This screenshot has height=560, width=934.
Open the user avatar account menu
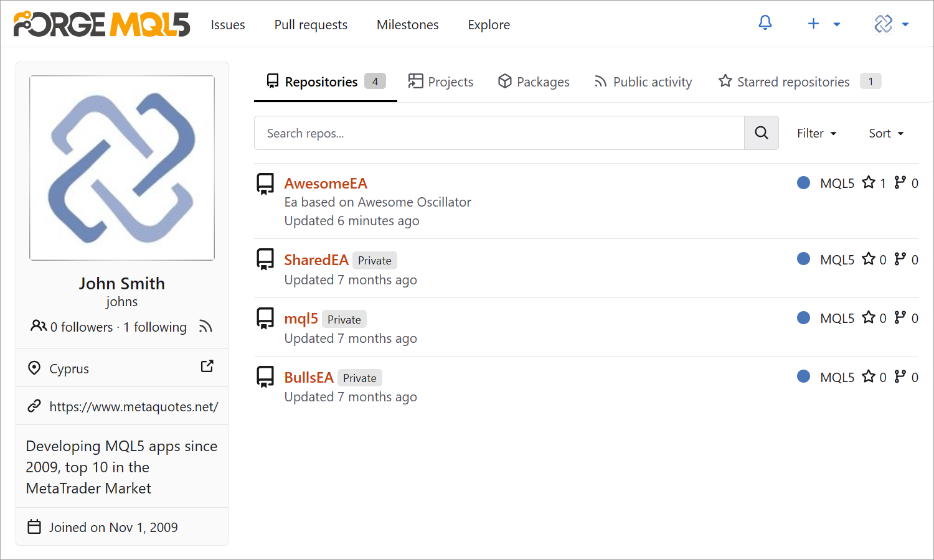point(891,24)
